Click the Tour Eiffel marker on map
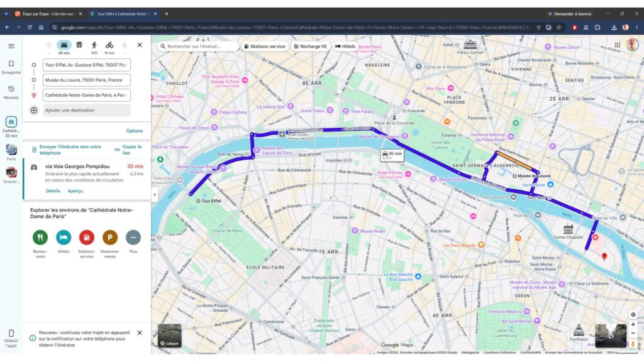This screenshot has height=362, width=644. click(198, 201)
